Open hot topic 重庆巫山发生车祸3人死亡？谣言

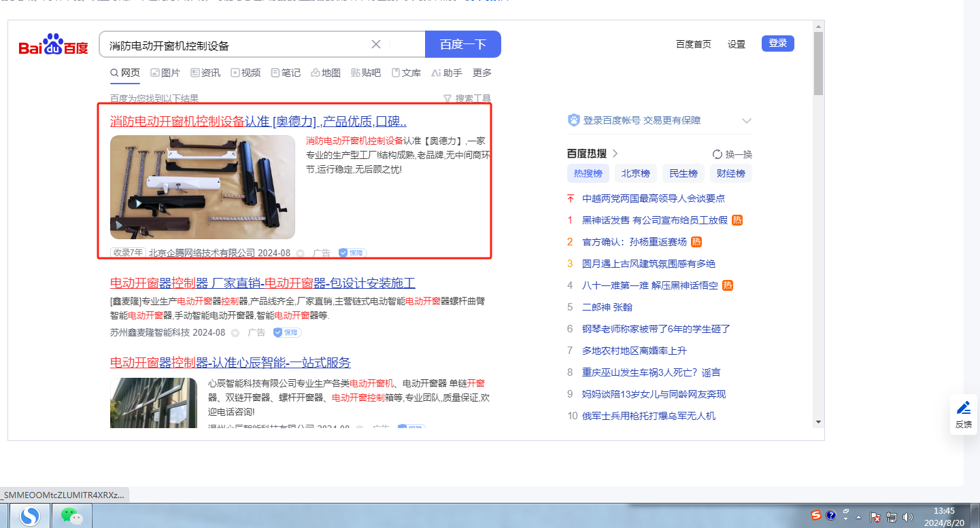(x=652, y=372)
